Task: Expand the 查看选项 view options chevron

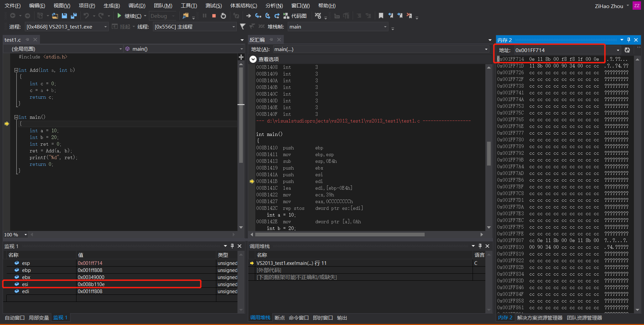Action: (253, 59)
